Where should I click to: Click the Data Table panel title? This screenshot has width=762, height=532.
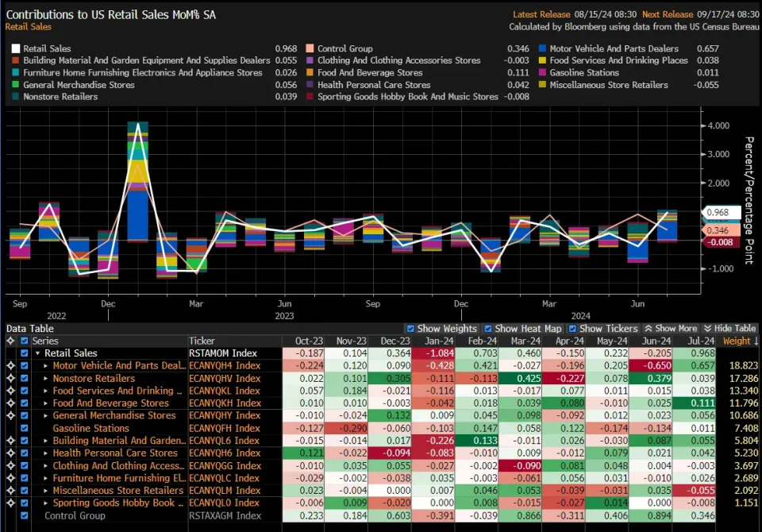30,329
